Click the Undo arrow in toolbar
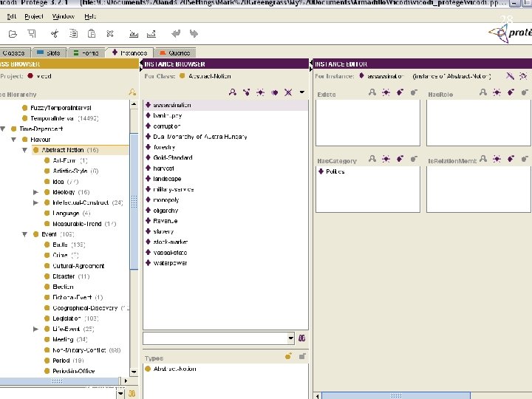The height and width of the screenshot is (399, 532). tap(176, 33)
